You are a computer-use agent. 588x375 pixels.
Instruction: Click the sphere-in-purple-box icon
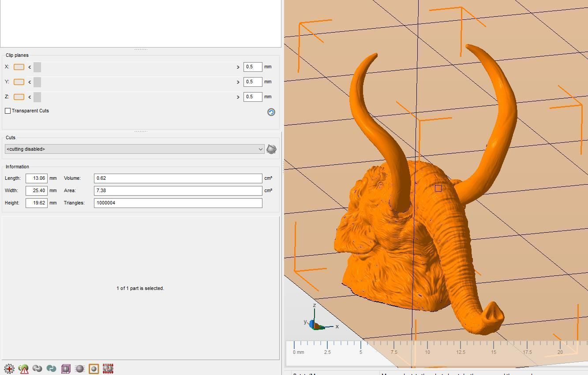pos(66,369)
